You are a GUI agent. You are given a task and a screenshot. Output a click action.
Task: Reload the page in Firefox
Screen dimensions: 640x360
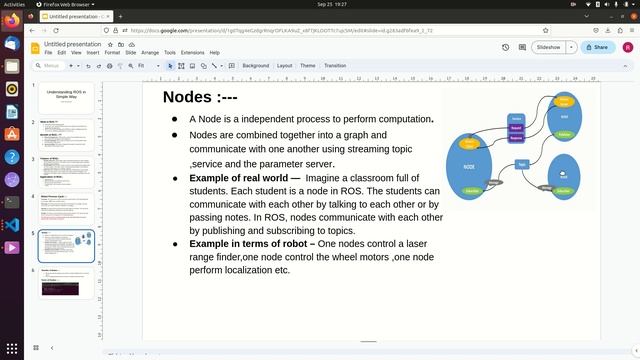[56, 31]
